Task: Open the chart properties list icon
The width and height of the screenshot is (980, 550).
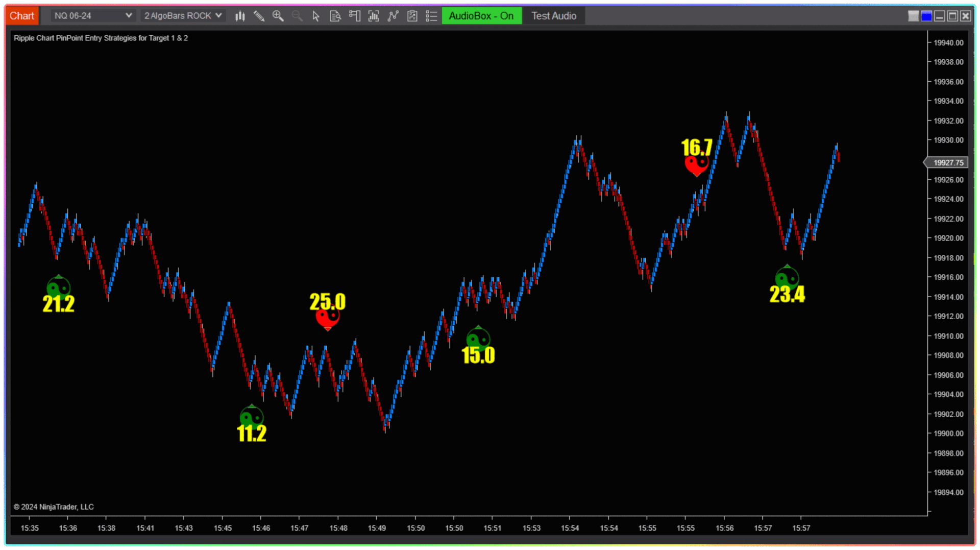Action: coord(431,16)
